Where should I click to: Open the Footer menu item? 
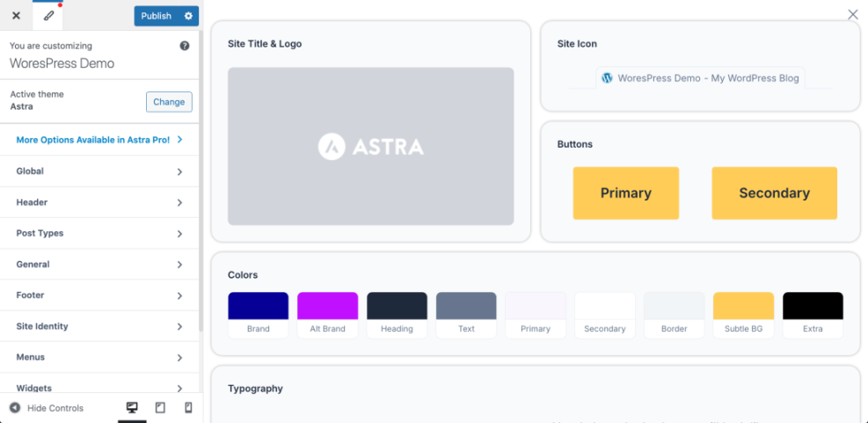(99, 295)
